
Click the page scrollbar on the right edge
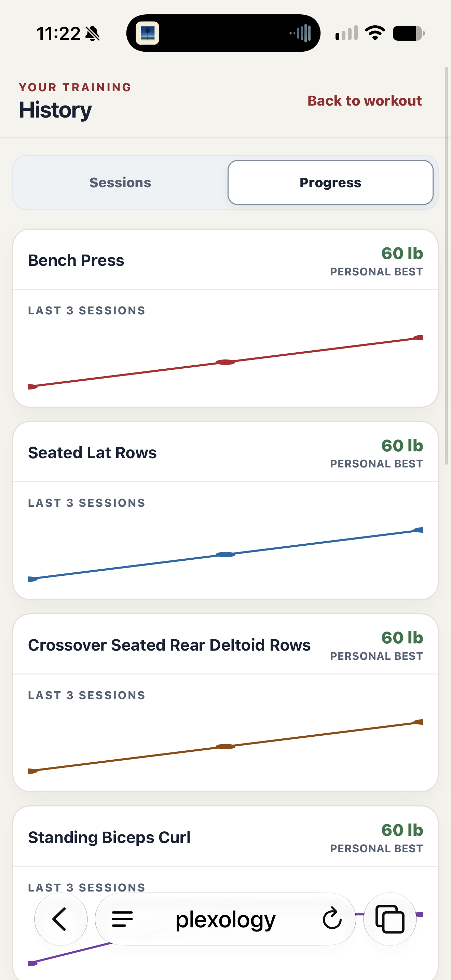[447, 266]
